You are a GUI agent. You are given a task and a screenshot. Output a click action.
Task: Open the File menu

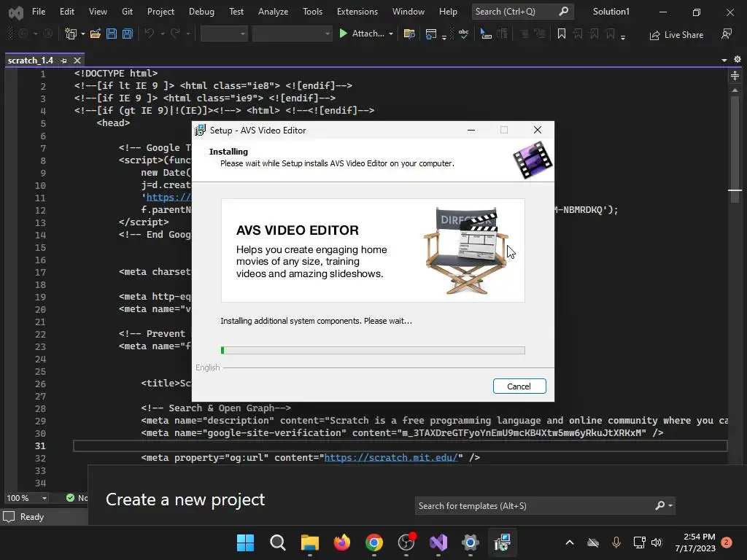pyautogui.click(x=39, y=12)
